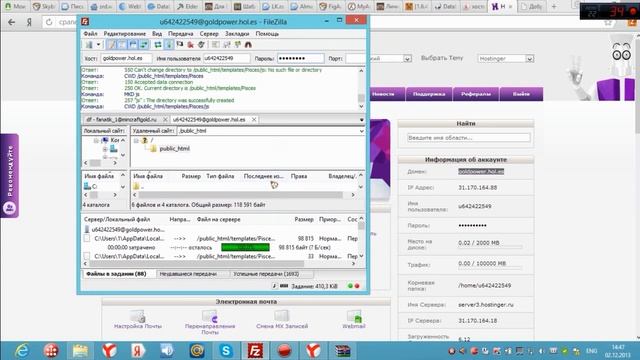Select the public_html folder in remote tree
The image size is (640, 360).
[174, 149]
